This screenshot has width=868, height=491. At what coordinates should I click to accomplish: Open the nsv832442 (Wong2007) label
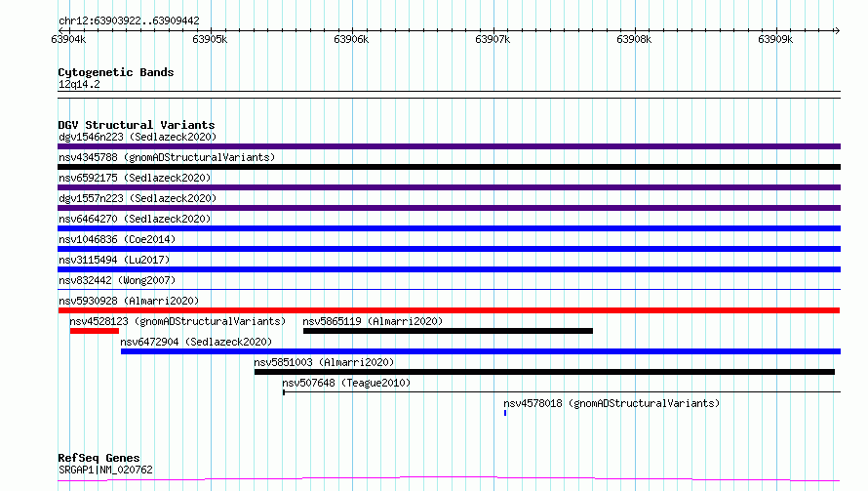117,280
